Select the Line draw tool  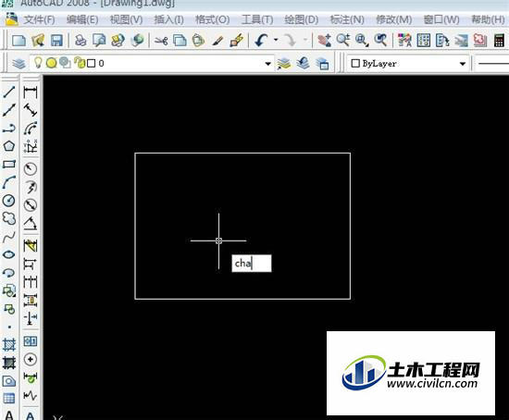tap(9, 93)
